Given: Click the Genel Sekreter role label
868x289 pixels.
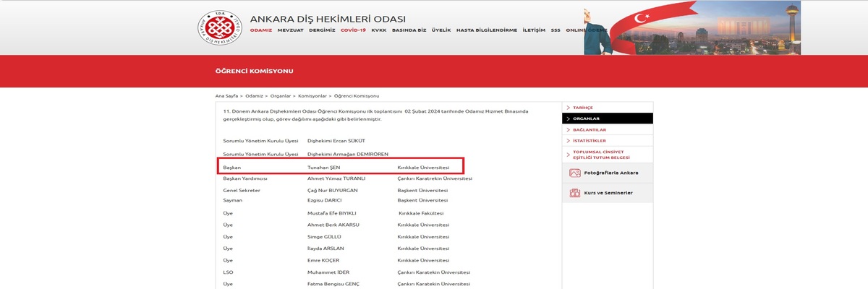Looking at the screenshot, I should tap(242, 191).
